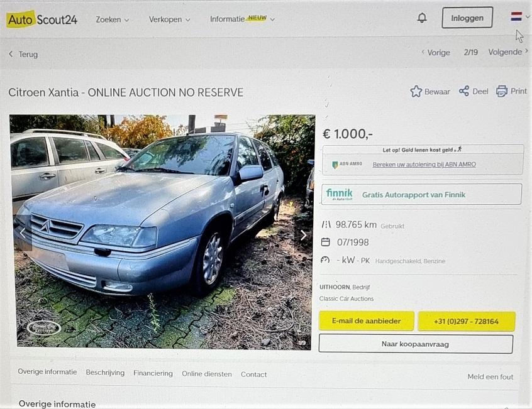532x409 pixels.
Task: Open the language selector with Dutch flag
Action: pos(520,16)
